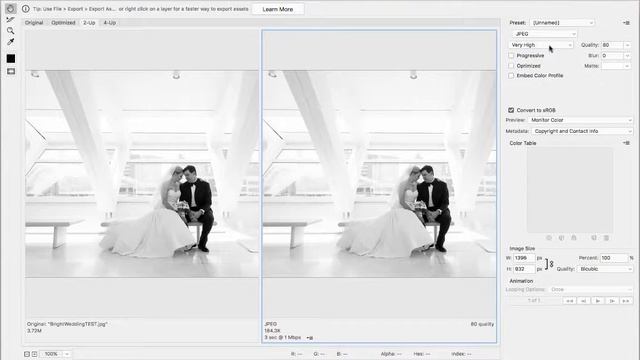Click the tip info icon
640x360 pixels.
(26, 9)
